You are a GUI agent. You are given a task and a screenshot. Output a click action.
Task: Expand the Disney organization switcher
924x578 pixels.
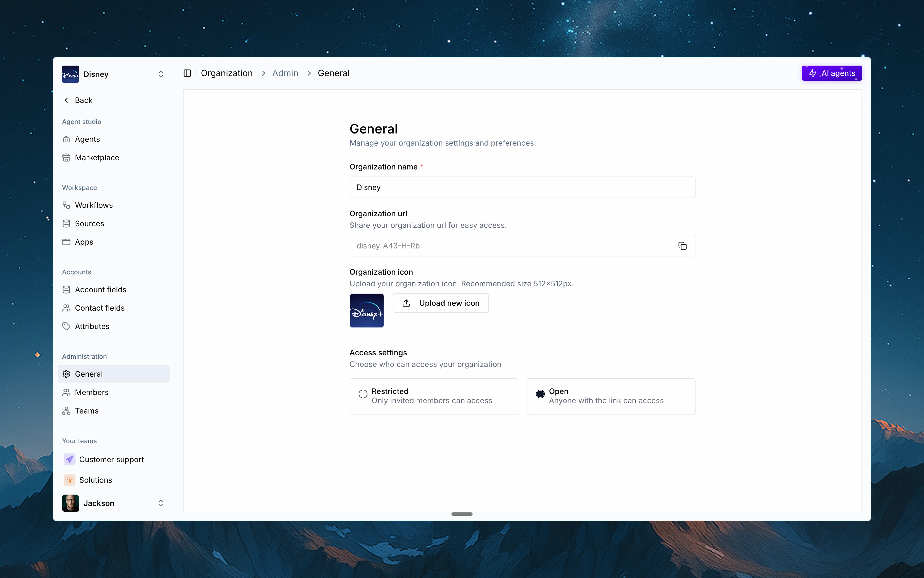pos(161,74)
